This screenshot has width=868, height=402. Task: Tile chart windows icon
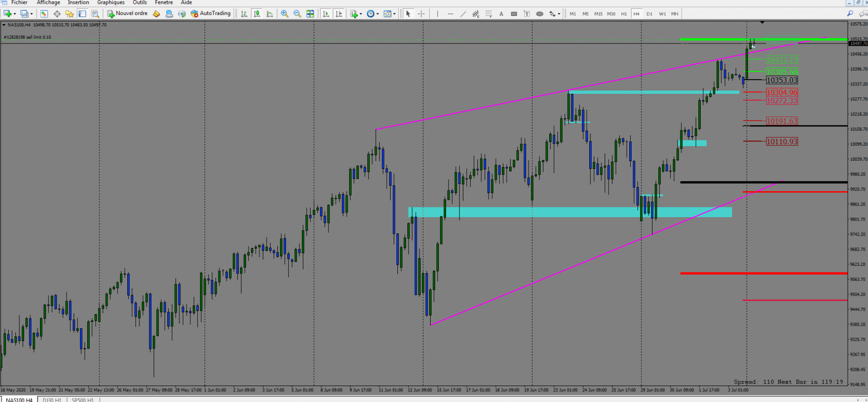310,14
